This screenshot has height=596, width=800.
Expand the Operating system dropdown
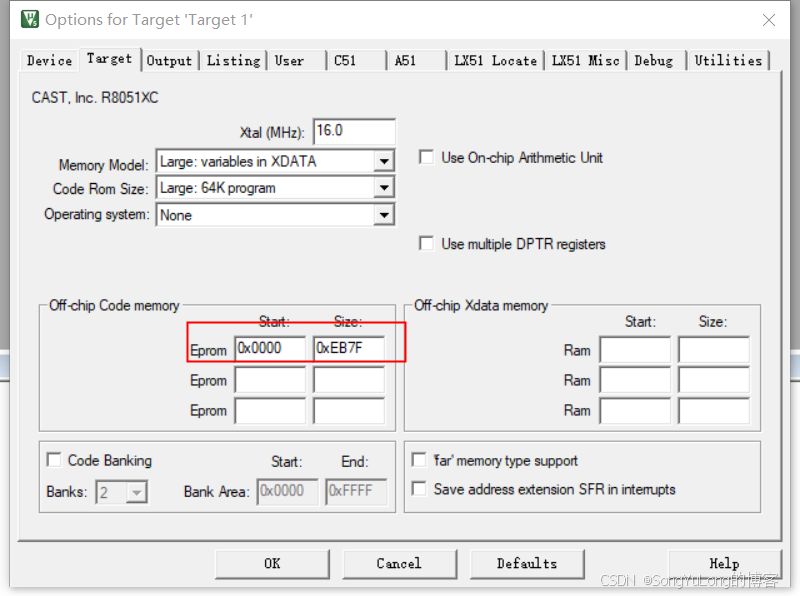[x=384, y=215]
